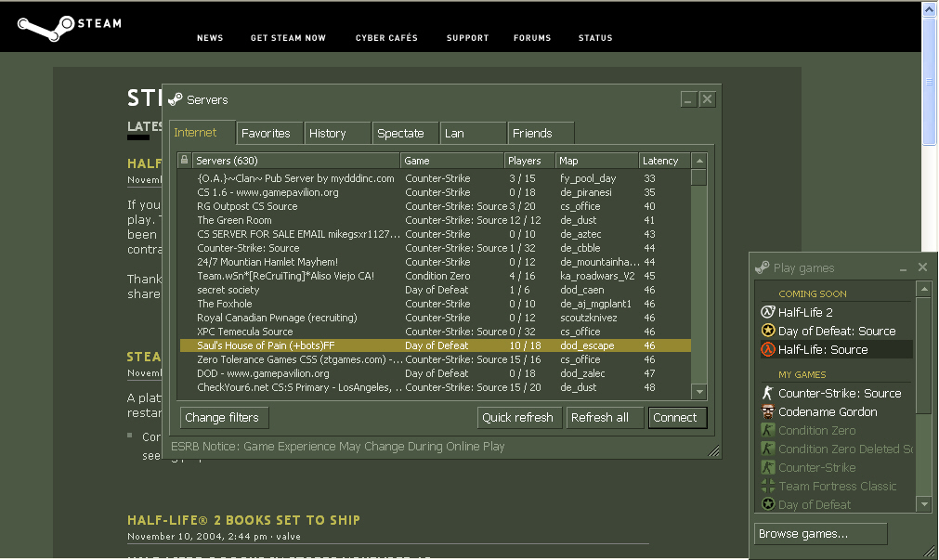Click the Team Fortress Classic icon

click(767, 487)
